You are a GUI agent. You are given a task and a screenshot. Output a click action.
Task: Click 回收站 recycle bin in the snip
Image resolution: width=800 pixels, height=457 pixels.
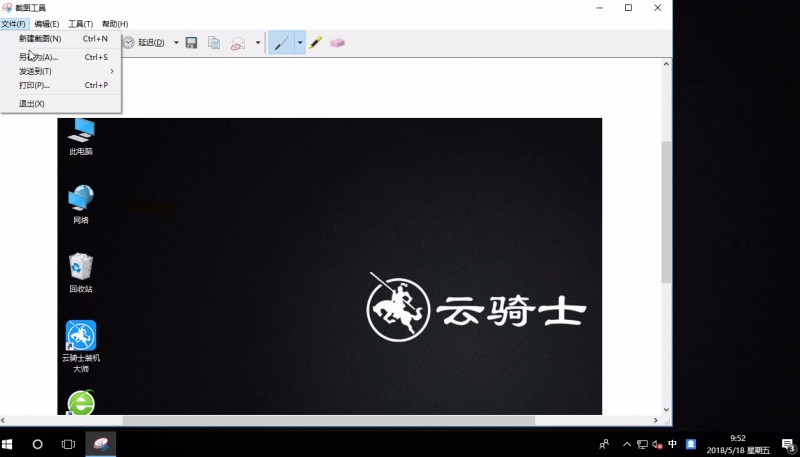click(81, 273)
